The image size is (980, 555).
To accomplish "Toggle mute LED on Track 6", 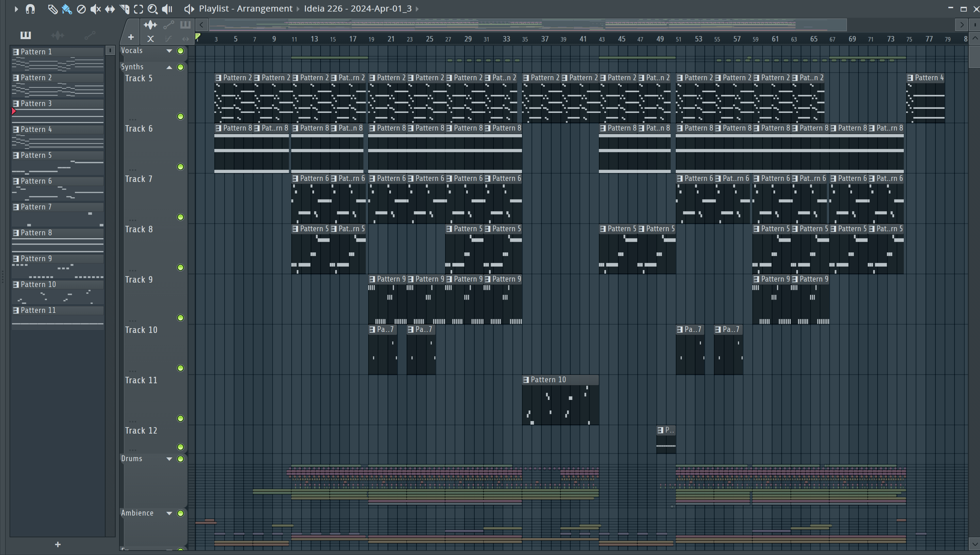I will point(180,167).
